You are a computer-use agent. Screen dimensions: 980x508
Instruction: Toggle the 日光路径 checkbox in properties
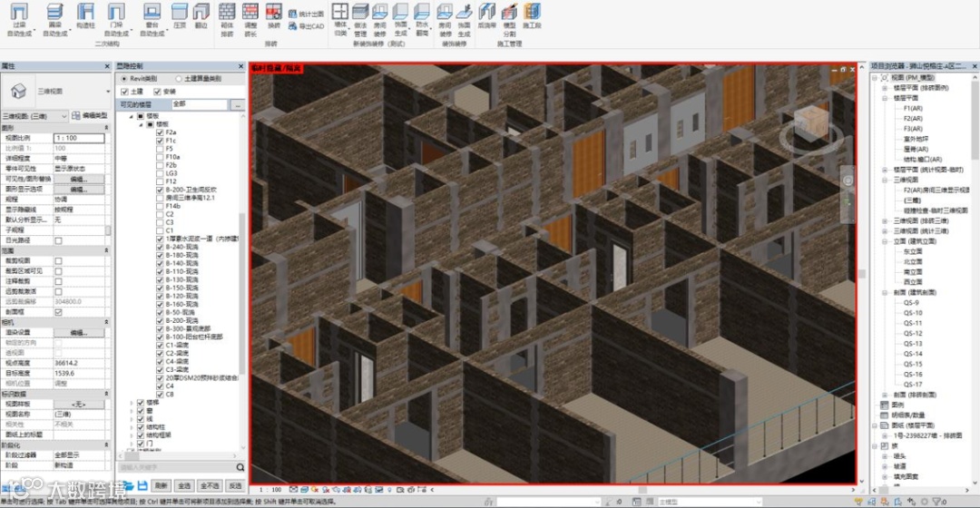pos(58,240)
